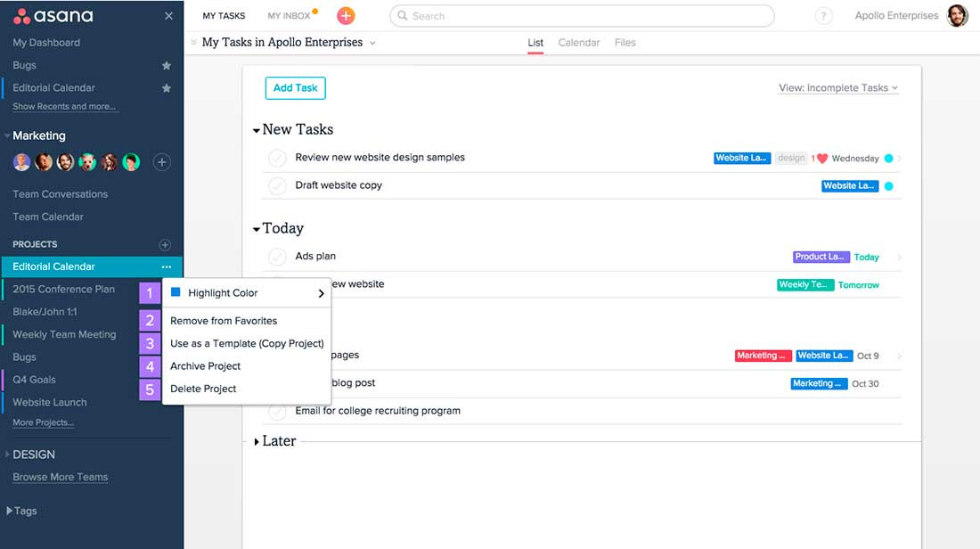The width and height of the screenshot is (980, 549).
Task: Click the user profile avatar
Action: coord(957,16)
